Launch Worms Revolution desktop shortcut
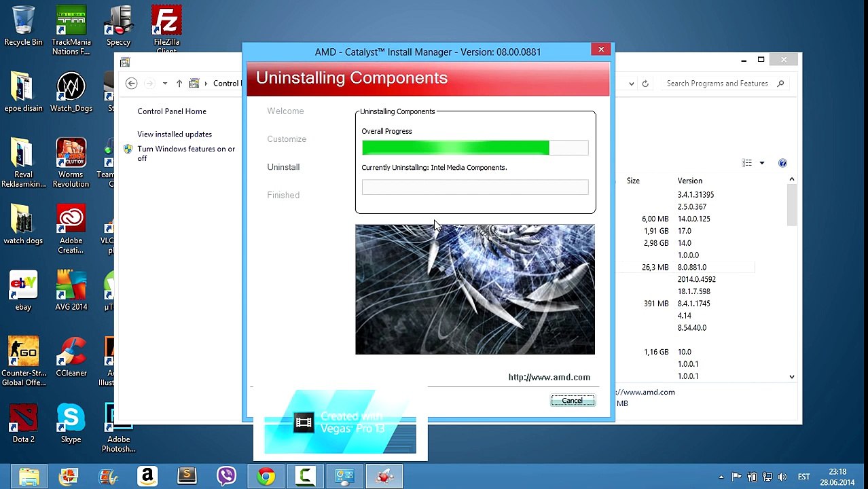The height and width of the screenshot is (489, 868). point(71,163)
